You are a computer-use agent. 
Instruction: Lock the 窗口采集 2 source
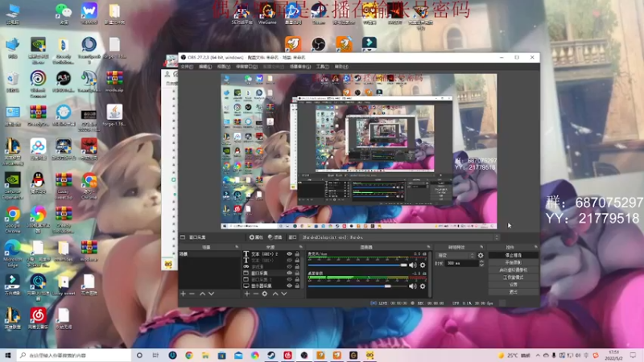(297, 279)
